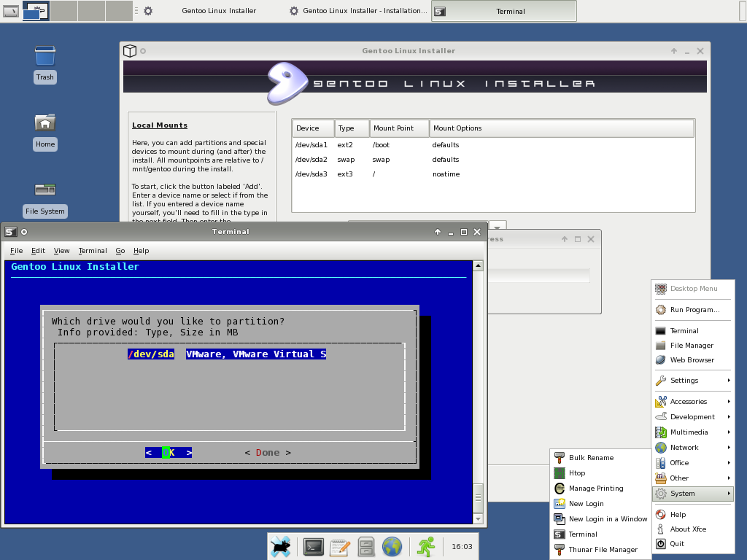The width and height of the screenshot is (747, 560).
Task: Click the Mount Options column header
Action: [x=562, y=128]
